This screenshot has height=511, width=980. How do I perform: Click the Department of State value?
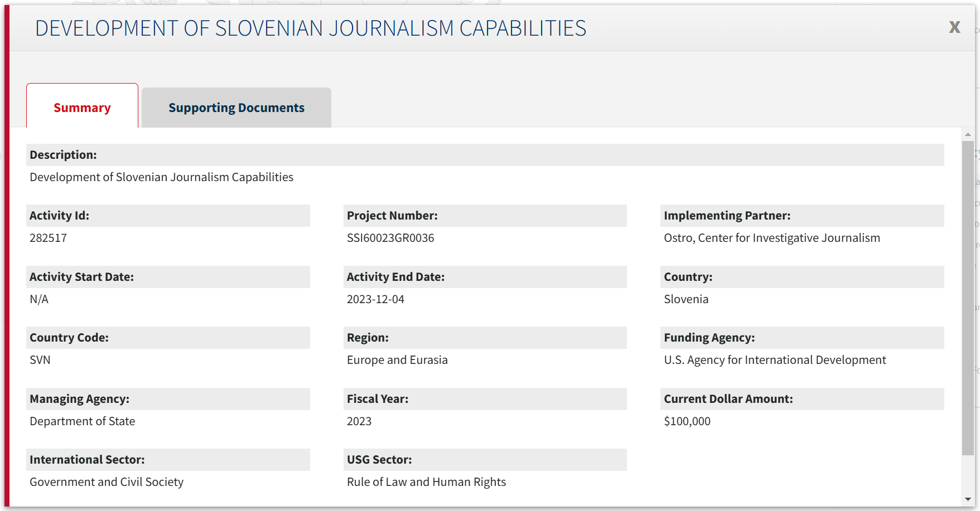(82, 421)
